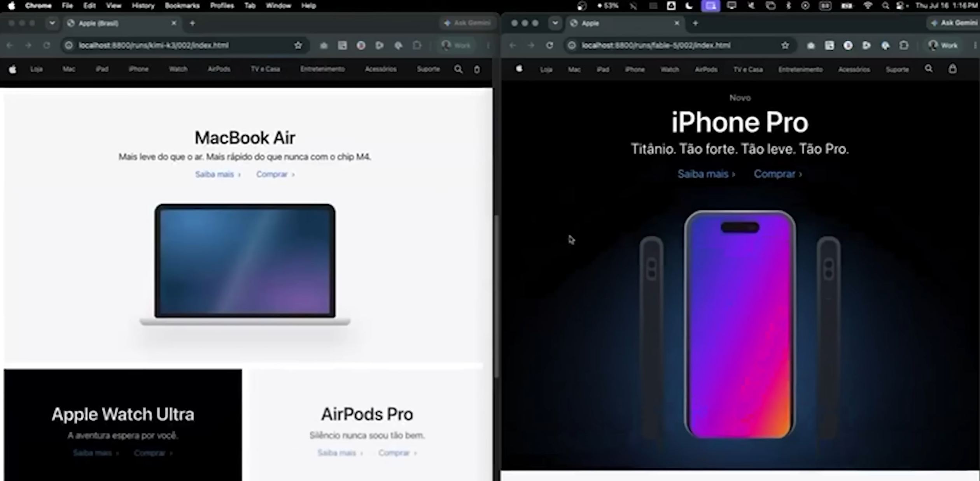Viewport: 980px width, 481px height.
Task: Click address bar URL in right window
Action: pos(656,46)
